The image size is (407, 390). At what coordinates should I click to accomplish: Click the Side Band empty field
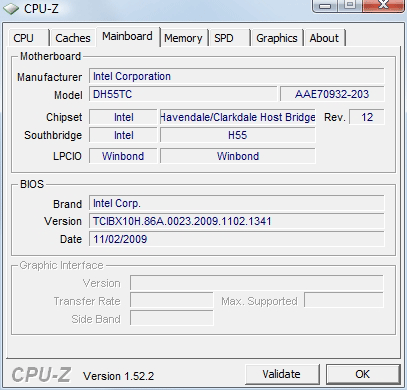click(x=172, y=319)
